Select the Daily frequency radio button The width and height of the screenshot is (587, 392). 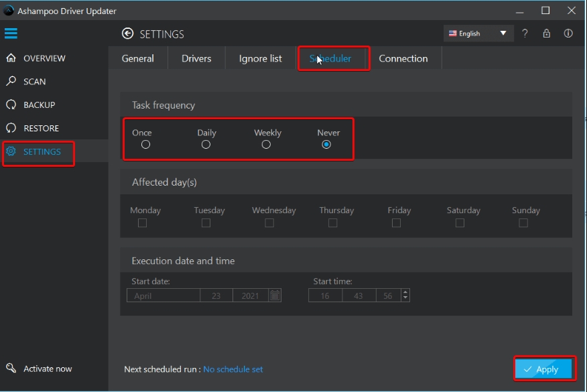click(206, 145)
